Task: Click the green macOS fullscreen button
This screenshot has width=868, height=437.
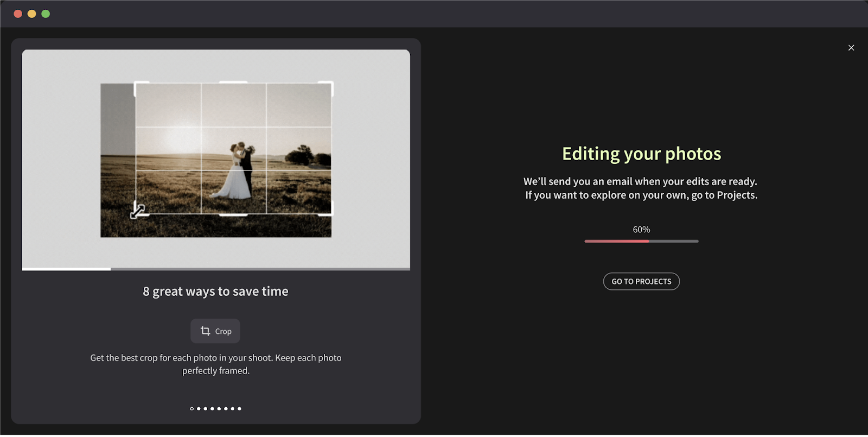Action: (x=46, y=14)
